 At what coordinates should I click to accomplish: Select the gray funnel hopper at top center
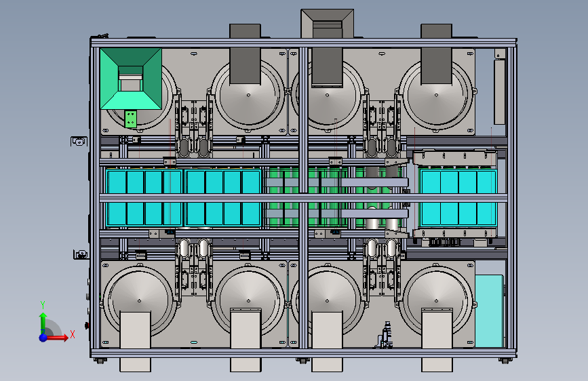click(x=327, y=23)
